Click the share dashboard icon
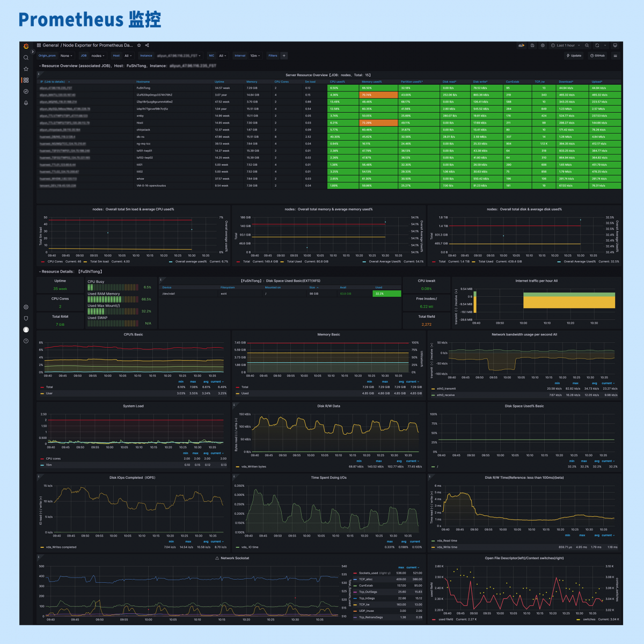This screenshot has height=644, width=644. (x=147, y=46)
